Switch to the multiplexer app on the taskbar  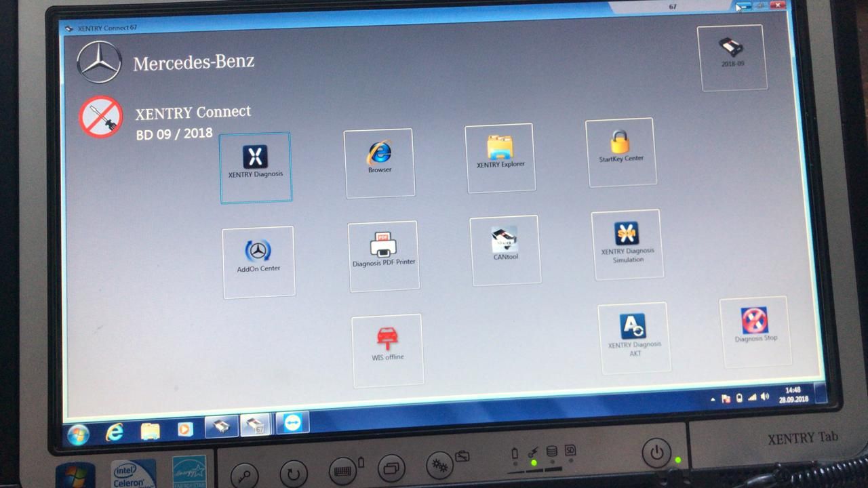point(221,426)
